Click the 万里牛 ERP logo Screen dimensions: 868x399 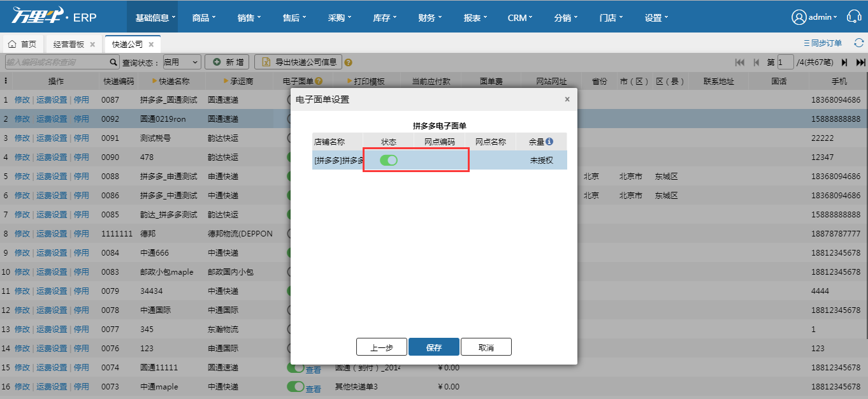[54, 17]
